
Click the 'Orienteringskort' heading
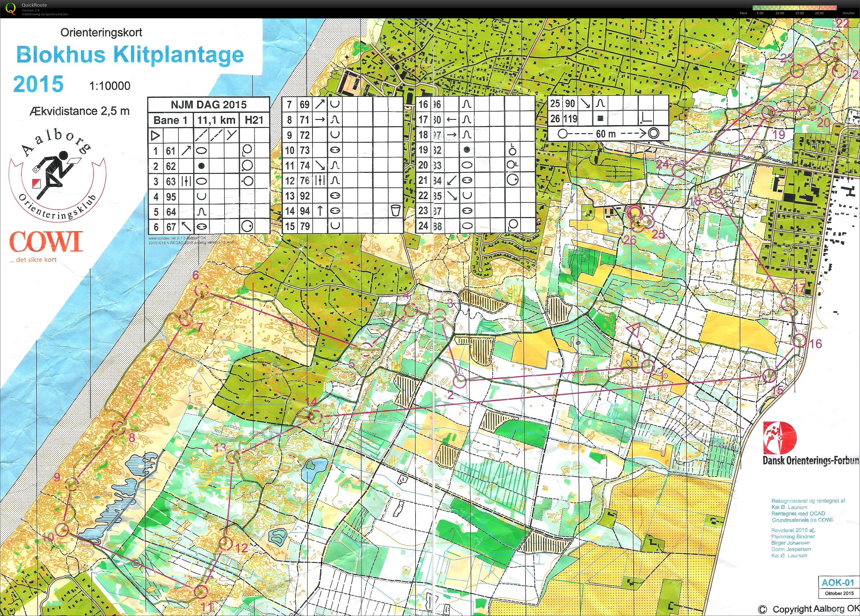(x=101, y=32)
